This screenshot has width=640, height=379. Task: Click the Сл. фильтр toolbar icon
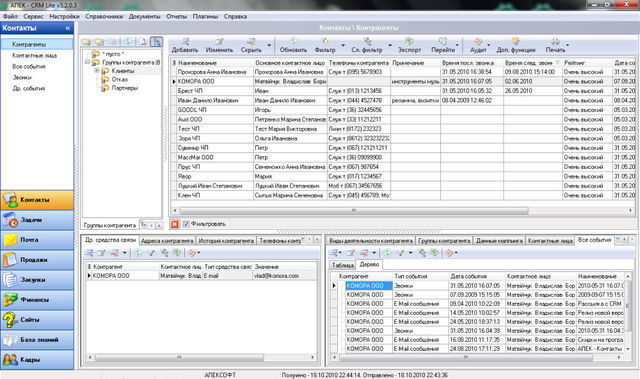367,42
